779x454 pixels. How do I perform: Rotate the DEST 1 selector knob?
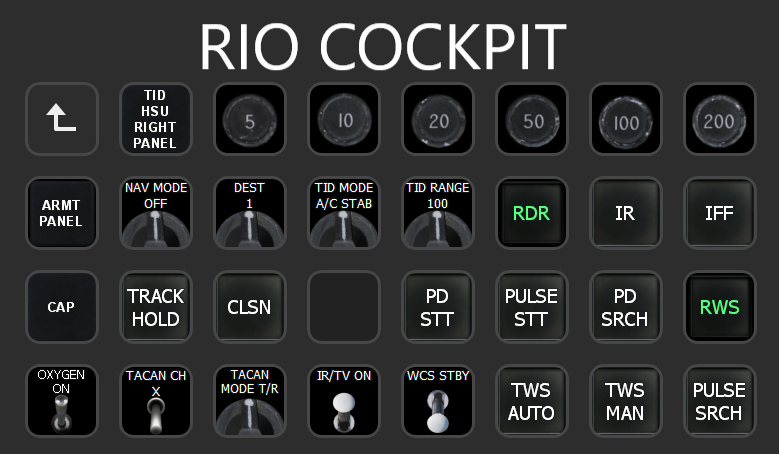[249, 213]
